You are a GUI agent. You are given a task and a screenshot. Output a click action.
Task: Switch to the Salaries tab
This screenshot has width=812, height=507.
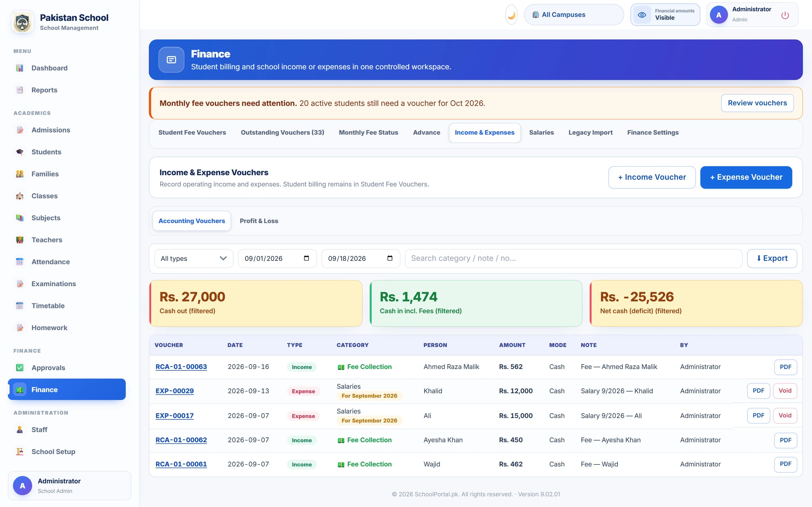click(x=541, y=132)
